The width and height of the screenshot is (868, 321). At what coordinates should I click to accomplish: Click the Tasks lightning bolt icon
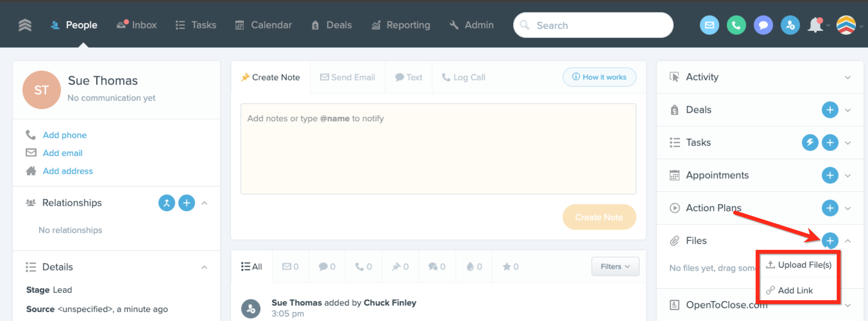[810, 143]
